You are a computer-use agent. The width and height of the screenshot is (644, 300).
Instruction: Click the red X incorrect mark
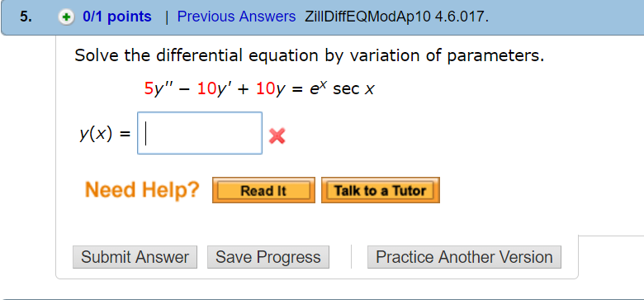277,136
